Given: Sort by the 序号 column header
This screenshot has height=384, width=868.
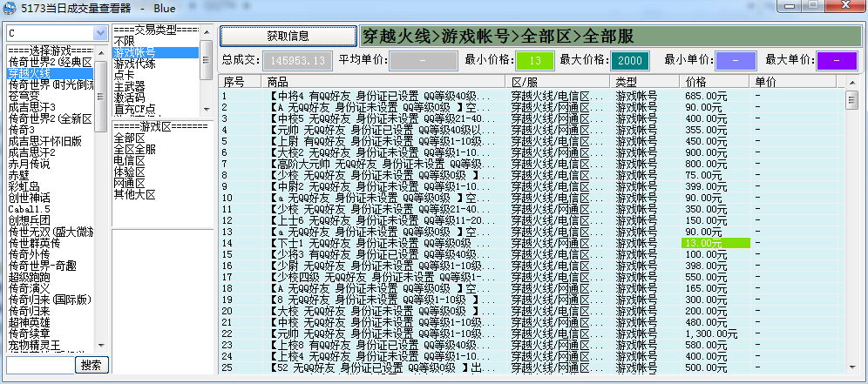Looking at the screenshot, I should [x=241, y=82].
